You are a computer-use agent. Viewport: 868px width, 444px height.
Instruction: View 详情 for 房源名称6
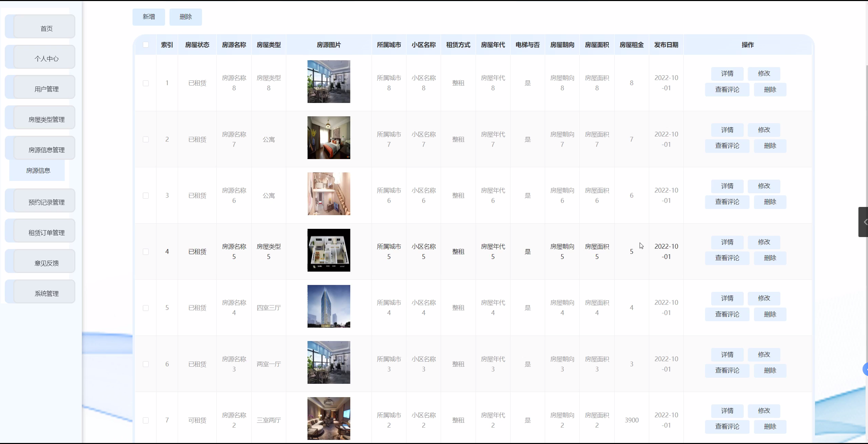727,186
